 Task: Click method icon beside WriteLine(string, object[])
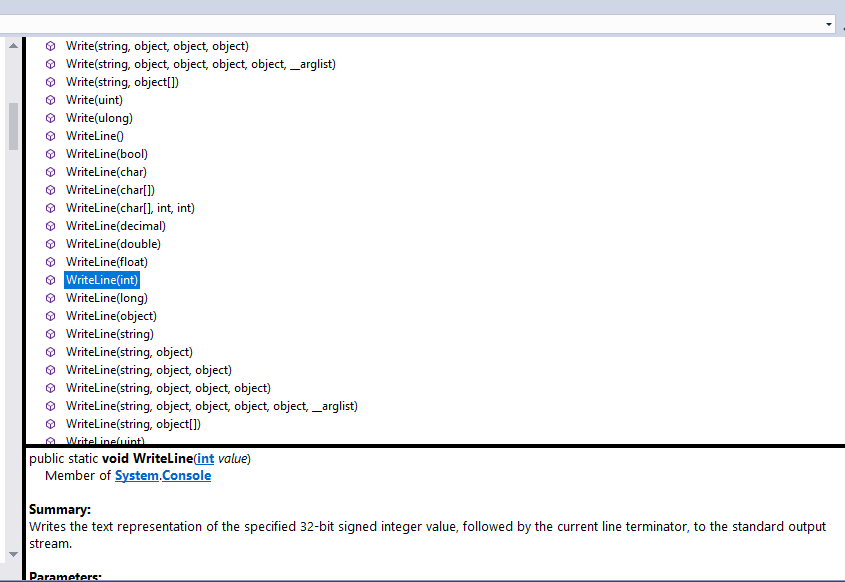pos(51,424)
